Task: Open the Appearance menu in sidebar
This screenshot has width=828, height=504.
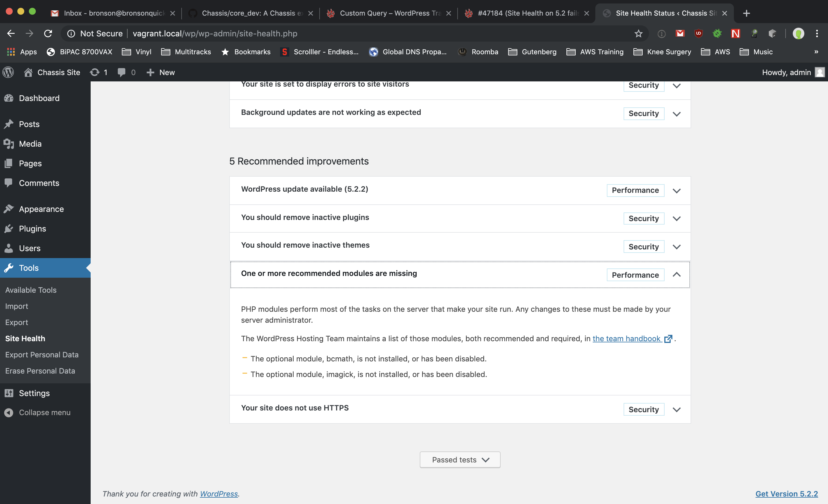Action: tap(41, 209)
